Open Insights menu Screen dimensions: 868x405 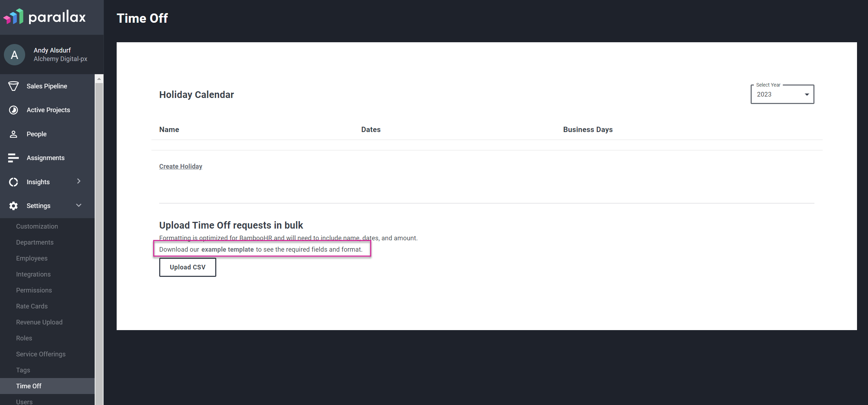tap(48, 182)
